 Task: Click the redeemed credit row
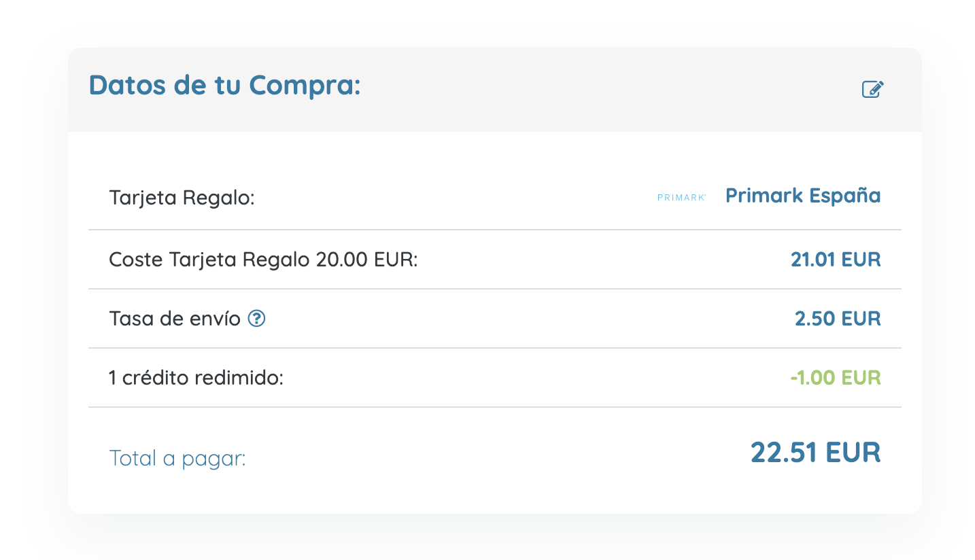pyautogui.click(x=495, y=378)
